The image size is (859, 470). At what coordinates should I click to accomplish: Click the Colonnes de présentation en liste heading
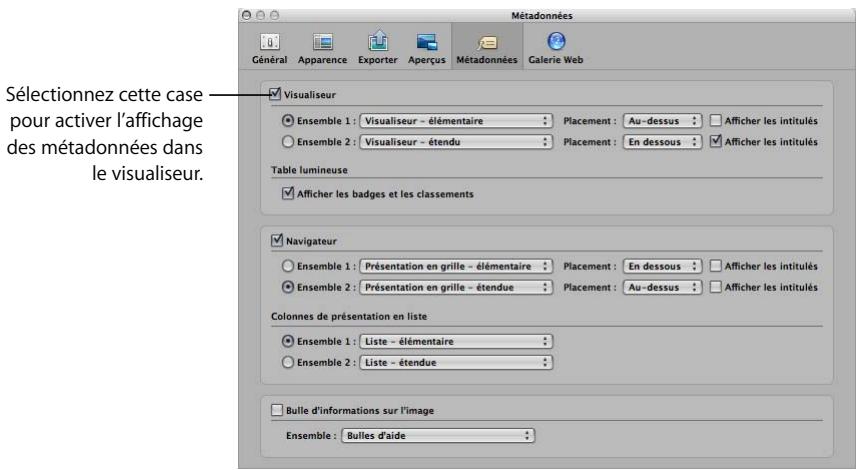coord(349,316)
